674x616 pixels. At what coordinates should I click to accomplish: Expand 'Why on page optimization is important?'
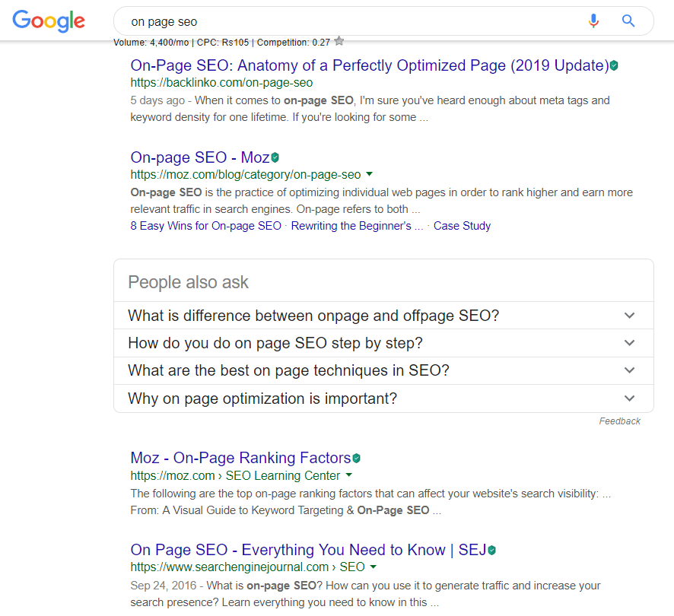[383, 398]
